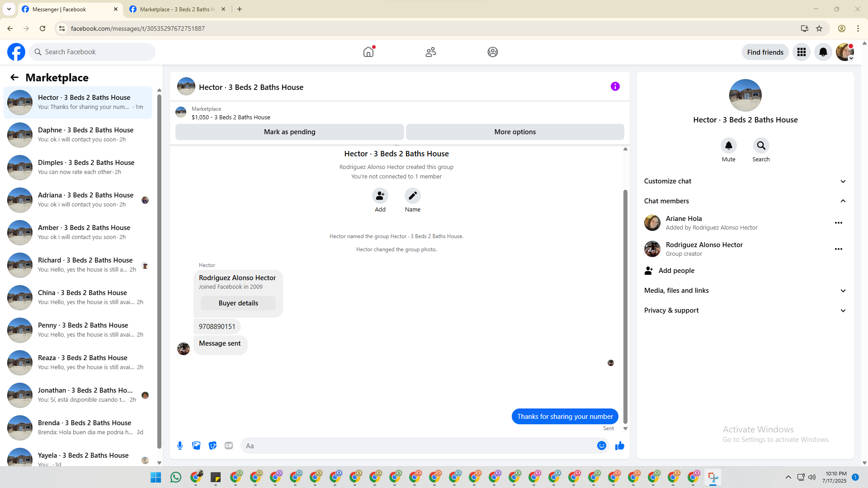Open the Groups icon in top navigation
Screen dimensions: 868x488
[x=493, y=52]
